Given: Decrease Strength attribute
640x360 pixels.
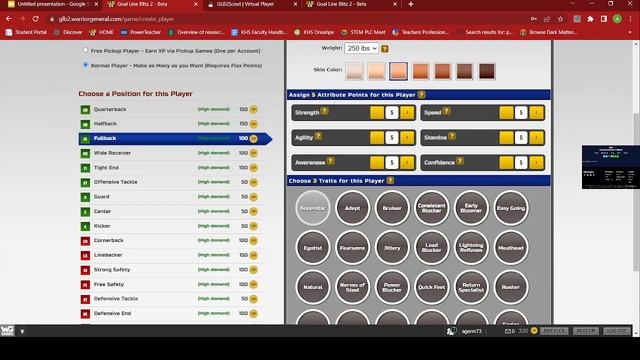Looking at the screenshot, I should (377, 113).
